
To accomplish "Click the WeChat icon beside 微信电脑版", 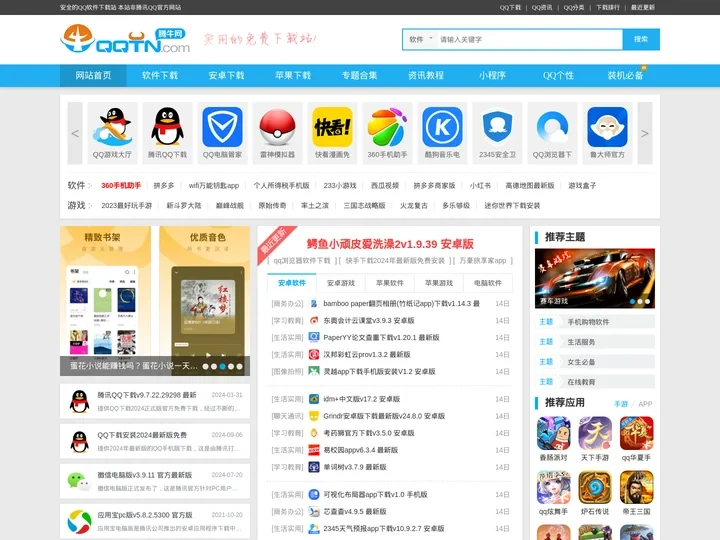I will point(79,481).
